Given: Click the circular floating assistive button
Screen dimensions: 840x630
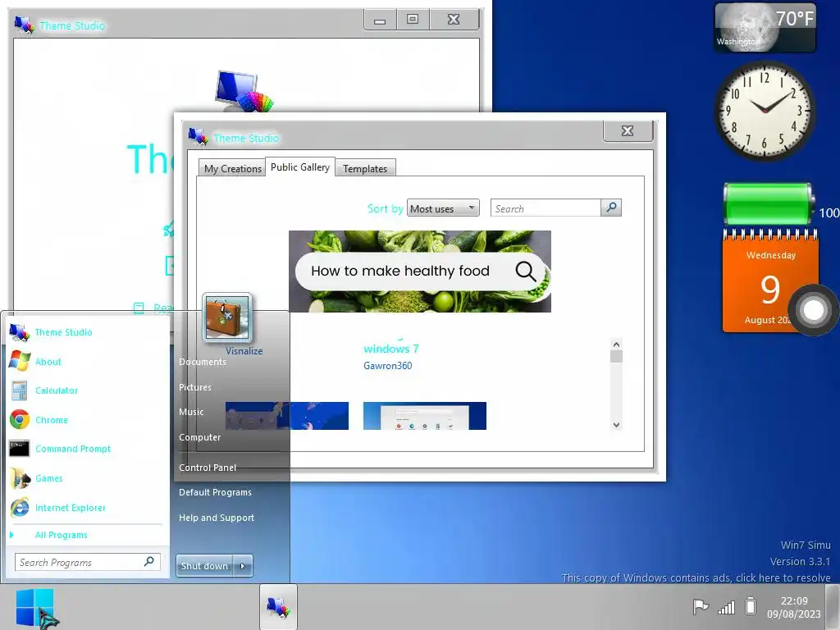Looking at the screenshot, I should [x=813, y=310].
